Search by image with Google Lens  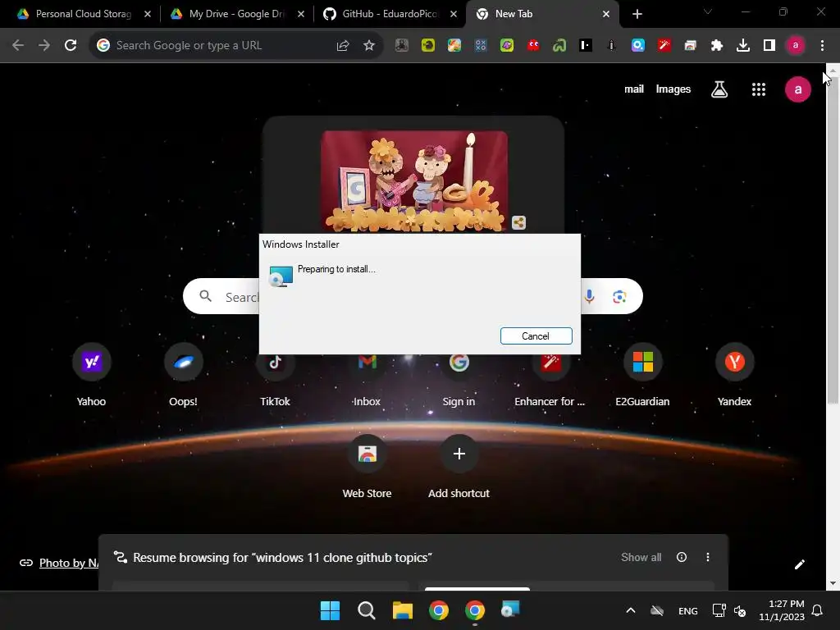point(619,297)
